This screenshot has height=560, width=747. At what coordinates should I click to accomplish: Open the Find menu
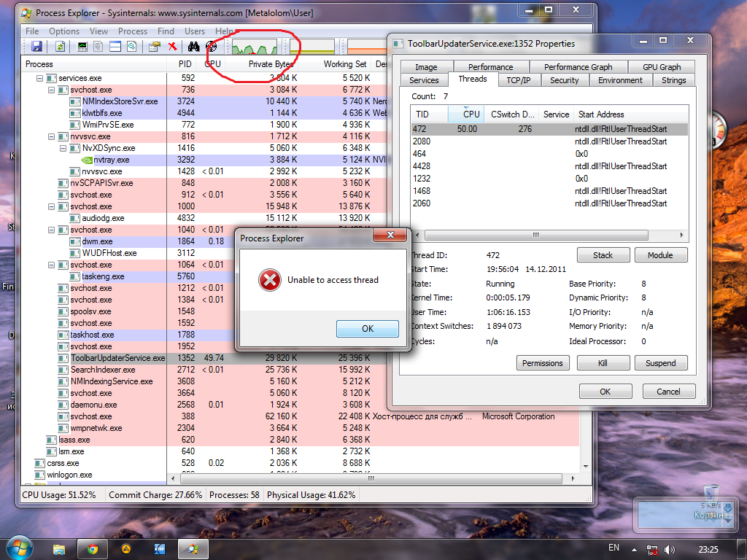tap(166, 31)
